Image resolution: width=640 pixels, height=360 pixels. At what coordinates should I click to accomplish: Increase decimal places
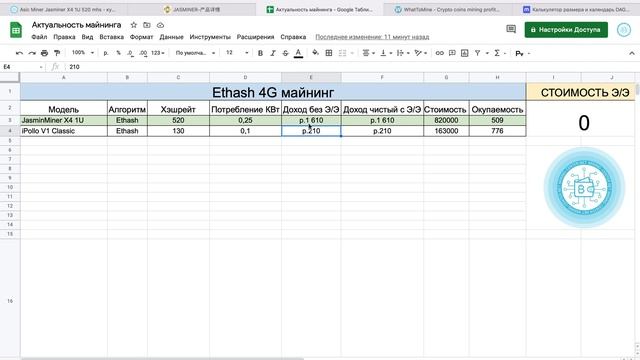143,53
